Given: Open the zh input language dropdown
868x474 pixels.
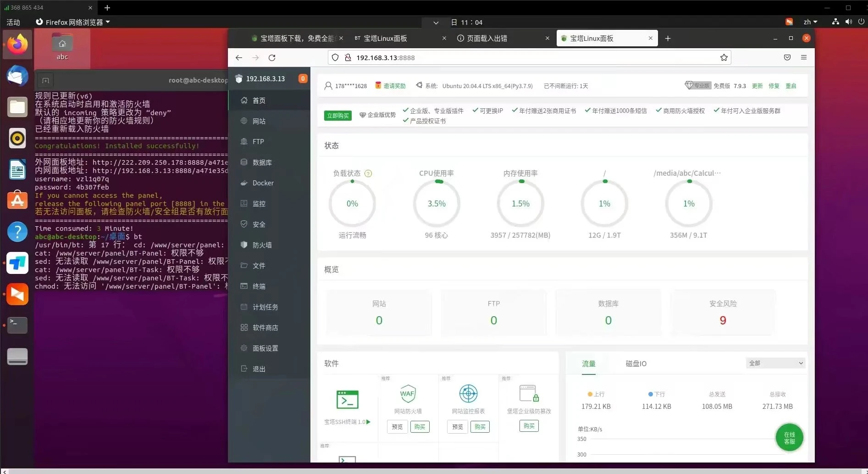Looking at the screenshot, I should (810, 22).
